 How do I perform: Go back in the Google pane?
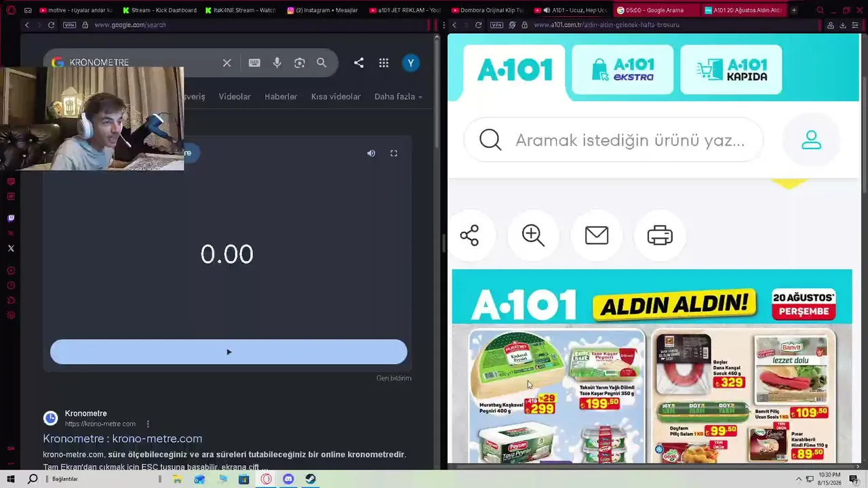coord(27,25)
